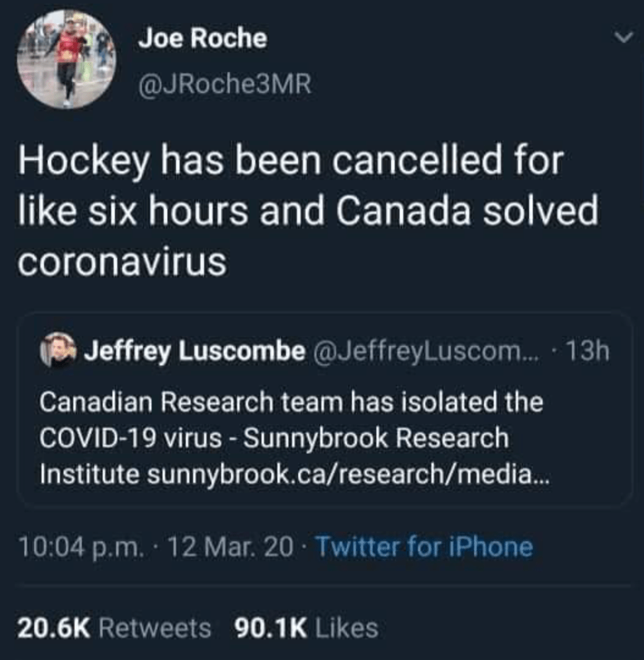The height and width of the screenshot is (660, 644).
Task: Open the Twitter for iPhone source link
Action: click(x=423, y=546)
